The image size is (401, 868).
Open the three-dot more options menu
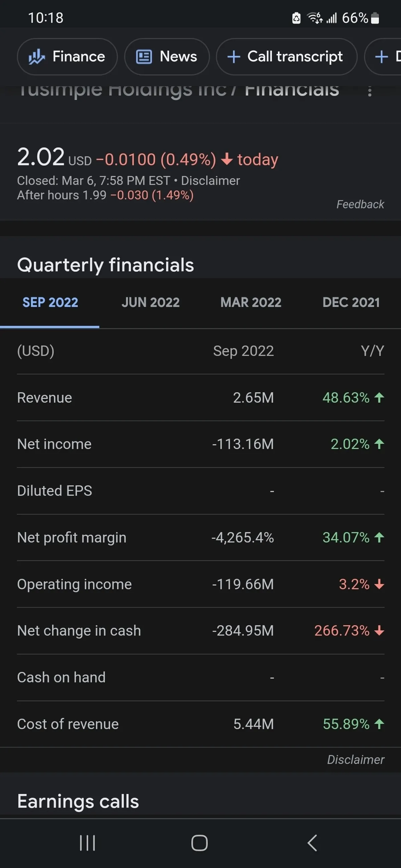370,91
